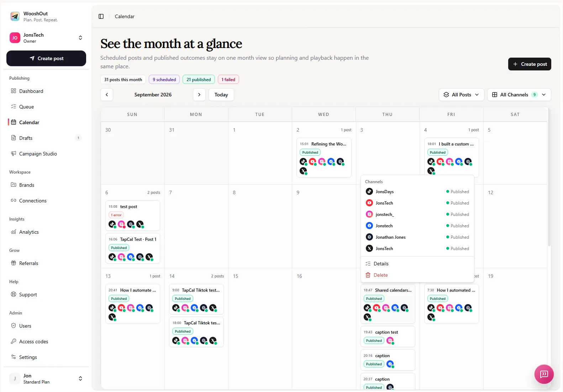
Task: Open the Refining the Wo... post card
Action: pyautogui.click(x=324, y=157)
